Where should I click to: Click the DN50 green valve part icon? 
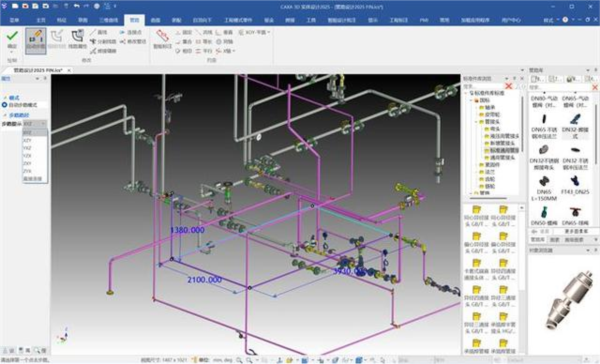(x=544, y=212)
